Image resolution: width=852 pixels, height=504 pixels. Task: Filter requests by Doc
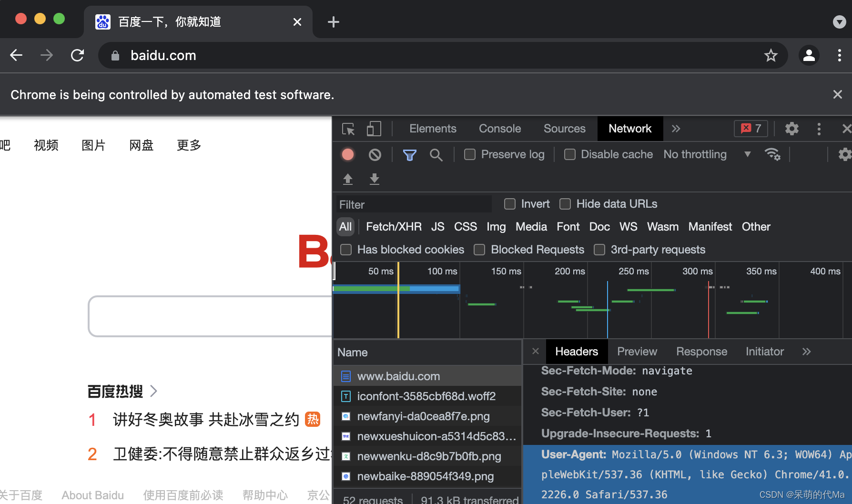tap(599, 227)
